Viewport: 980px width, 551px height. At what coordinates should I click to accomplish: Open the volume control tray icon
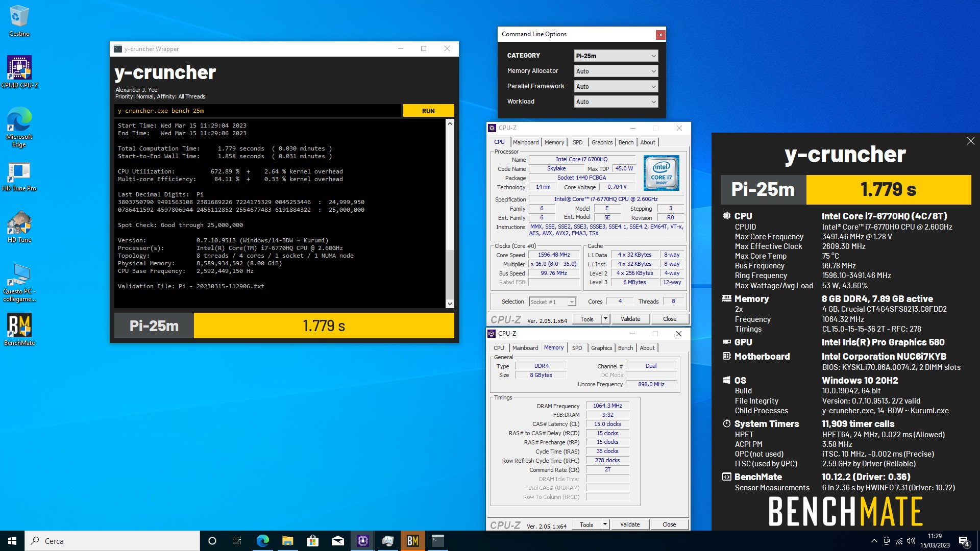[911, 541]
